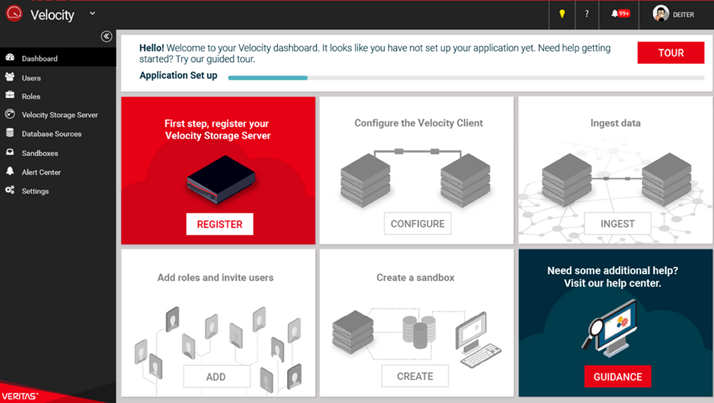The width and height of the screenshot is (714, 403).
Task: Click the lightbulb tips icon
Action: (562, 14)
